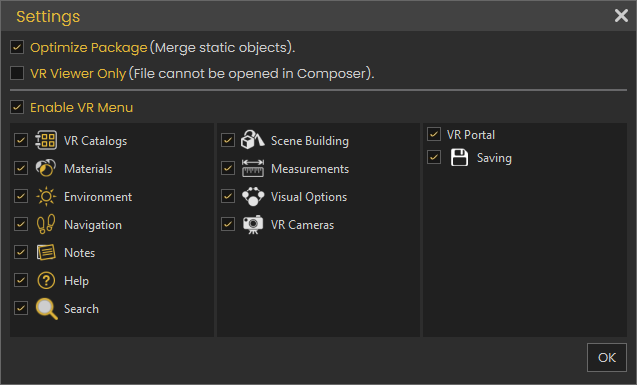Click the Saving floppy disk icon
The image size is (637, 385).
click(x=459, y=158)
